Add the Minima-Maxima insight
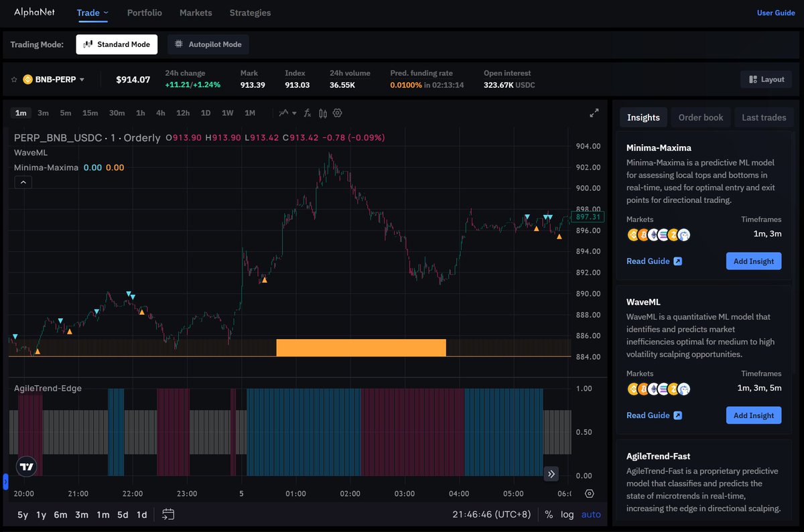 click(x=754, y=261)
